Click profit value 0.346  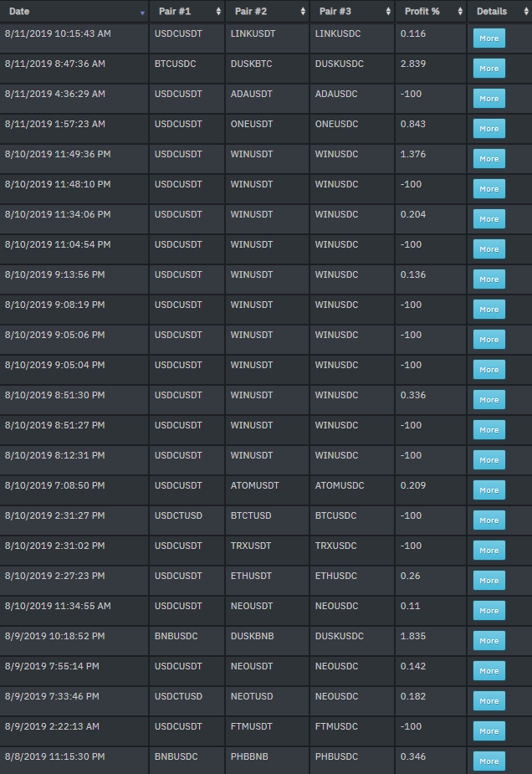click(413, 756)
